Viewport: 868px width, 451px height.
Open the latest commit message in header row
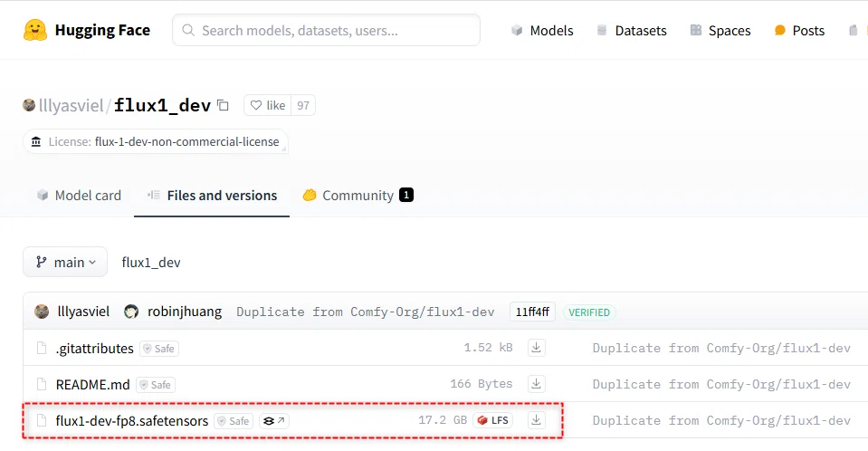click(366, 312)
